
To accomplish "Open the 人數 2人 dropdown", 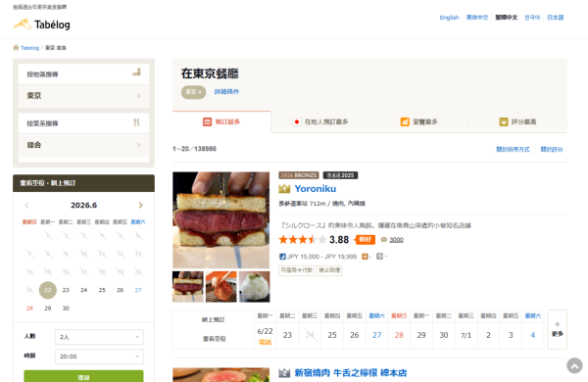I will pos(99,337).
